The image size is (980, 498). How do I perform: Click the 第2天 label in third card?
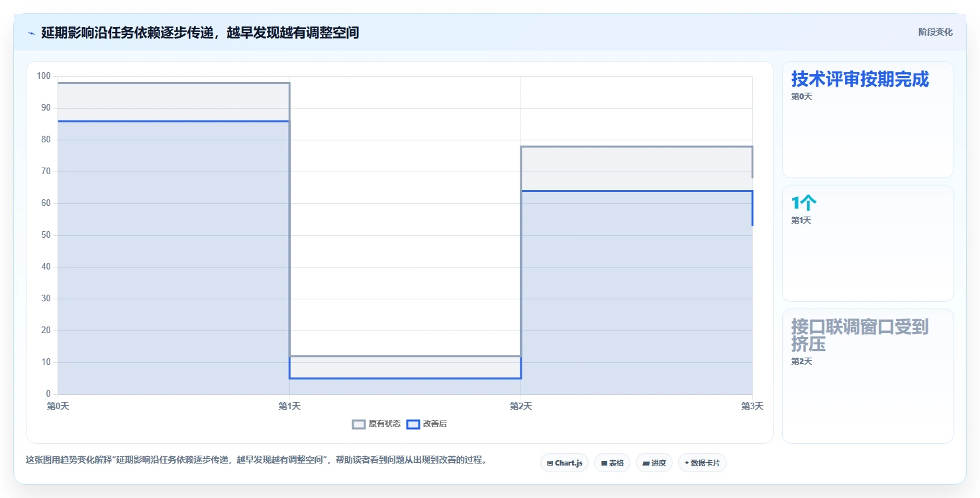801,362
